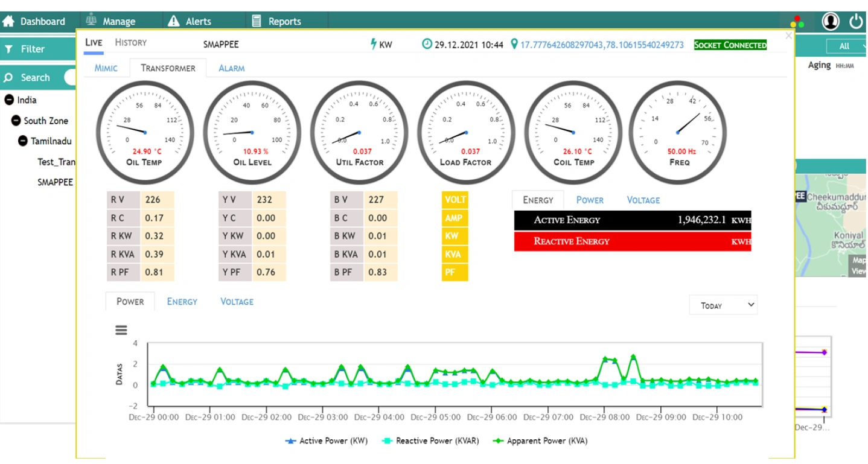Click the power logout icon
868x464 pixels.
[857, 20]
